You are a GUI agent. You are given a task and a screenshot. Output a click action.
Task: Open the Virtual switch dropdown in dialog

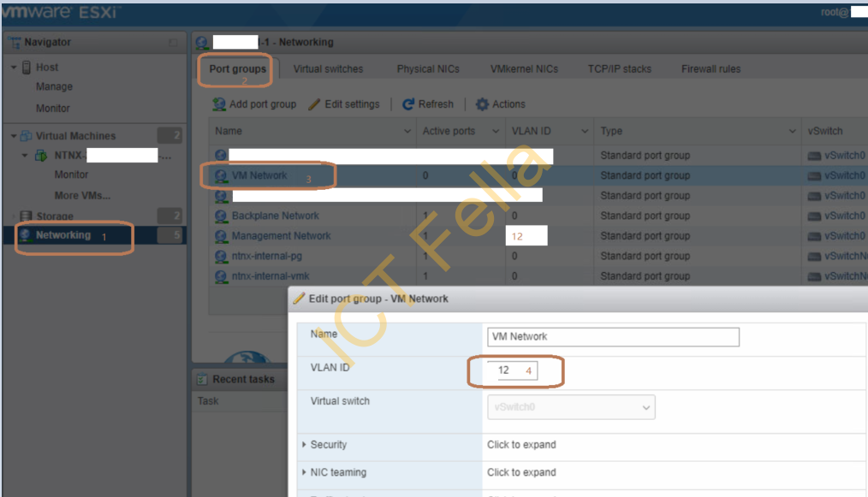click(x=571, y=407)
